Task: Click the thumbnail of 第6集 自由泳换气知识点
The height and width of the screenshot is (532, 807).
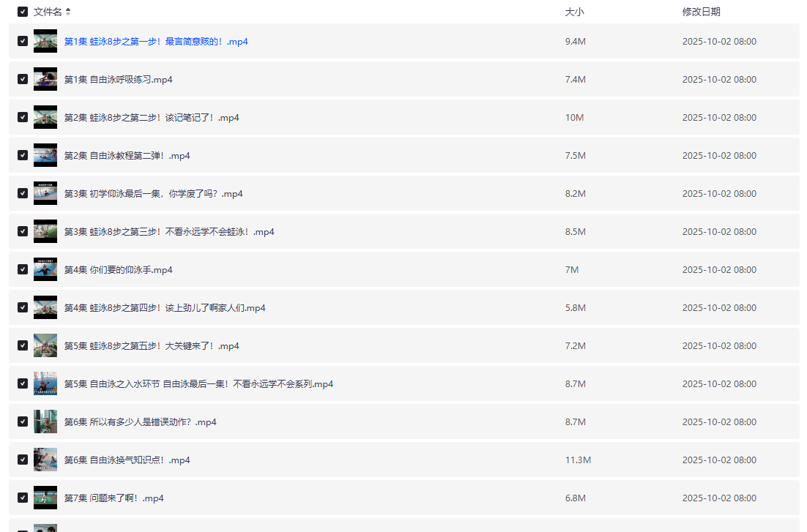Action: coord(45,460)
